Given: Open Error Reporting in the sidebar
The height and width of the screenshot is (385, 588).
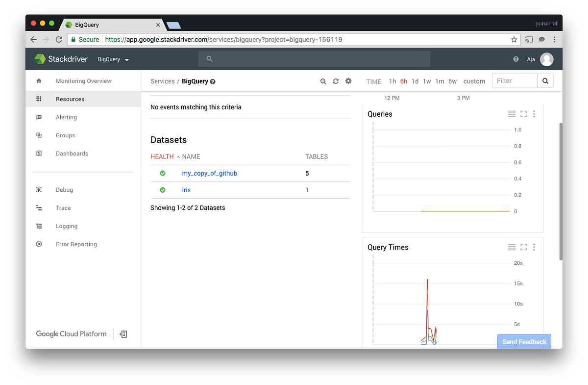Looking at the screenshot, I should [x=75, y=244].
